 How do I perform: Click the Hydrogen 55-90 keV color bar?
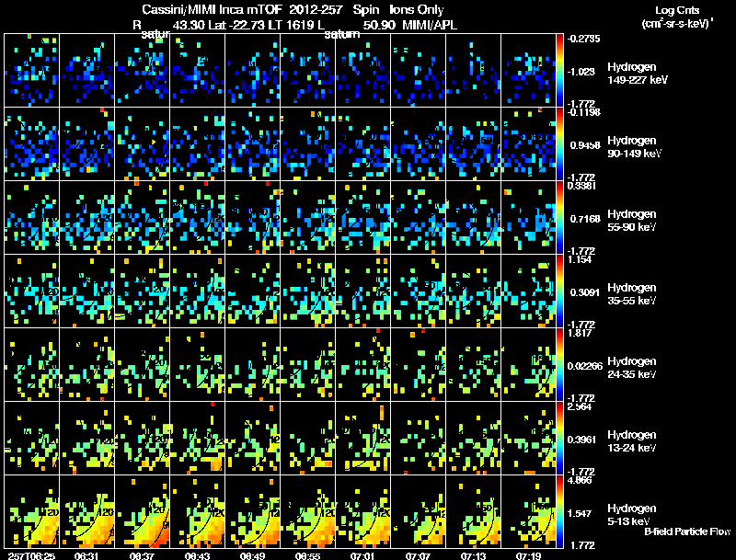559,217
